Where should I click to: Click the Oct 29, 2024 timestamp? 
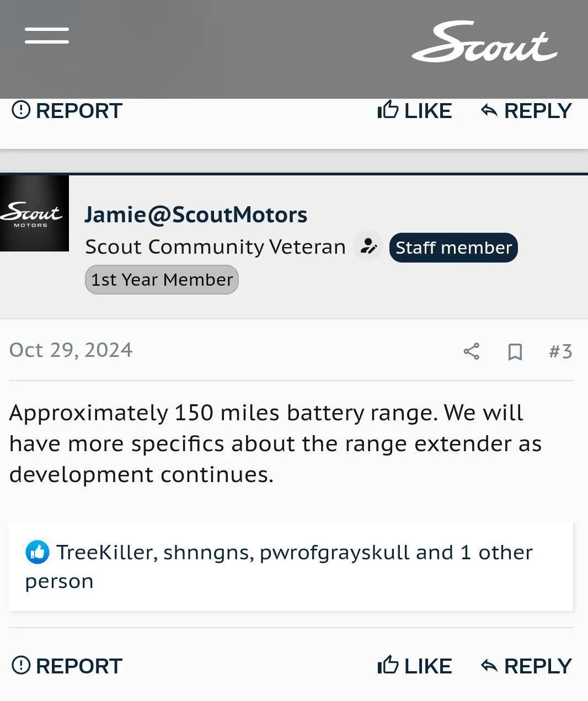coord(71,350)
